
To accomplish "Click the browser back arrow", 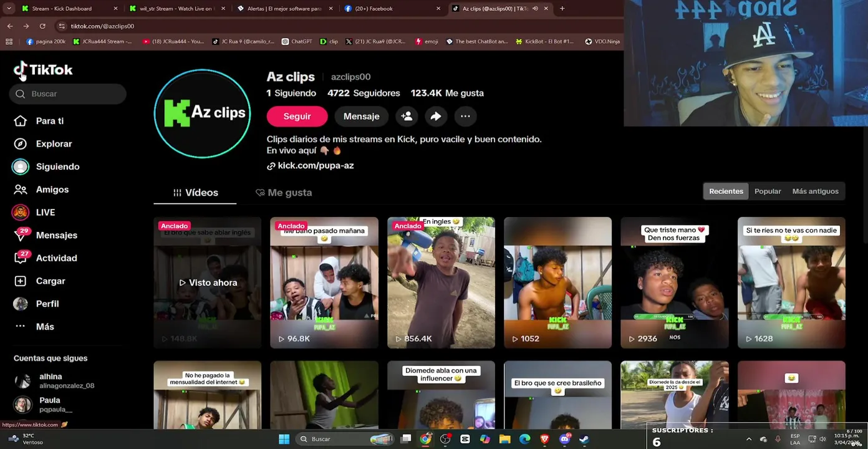I will 10,26.
